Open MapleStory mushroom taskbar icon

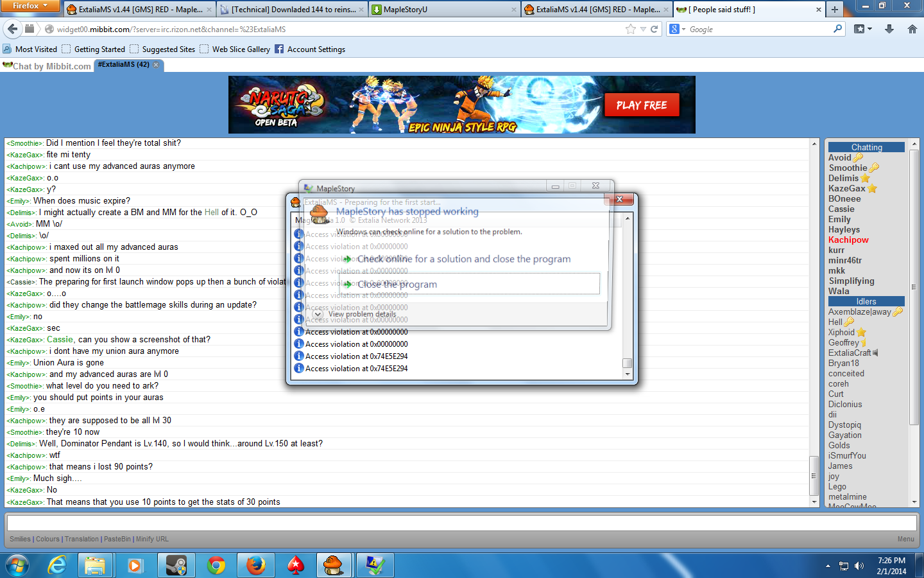click(x=334, y=565)
